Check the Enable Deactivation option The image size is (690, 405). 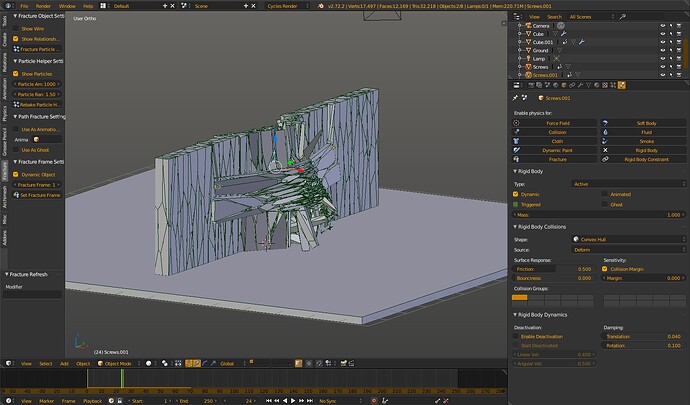(516, 336)
